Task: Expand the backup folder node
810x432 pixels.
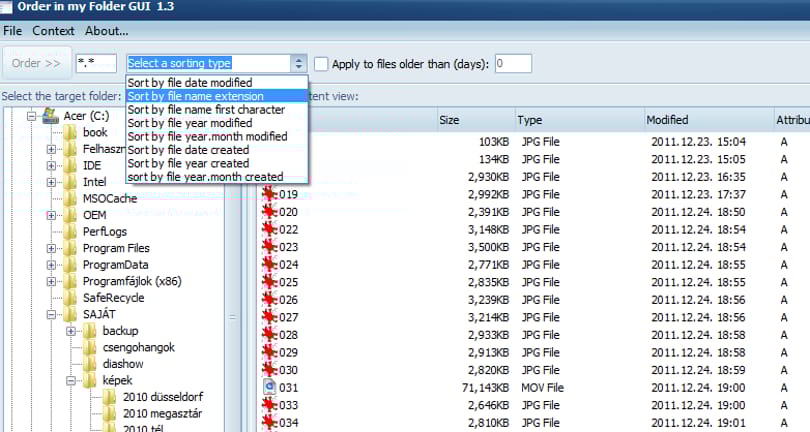Action: (x=71, y=331)
